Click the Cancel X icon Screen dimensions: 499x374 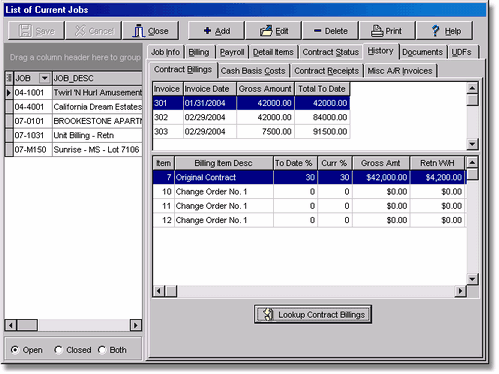(80, 31)
